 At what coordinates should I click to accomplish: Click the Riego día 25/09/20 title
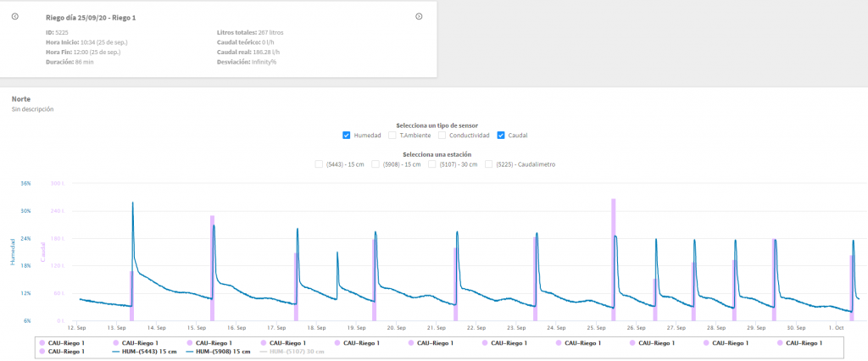click(91, 18)
